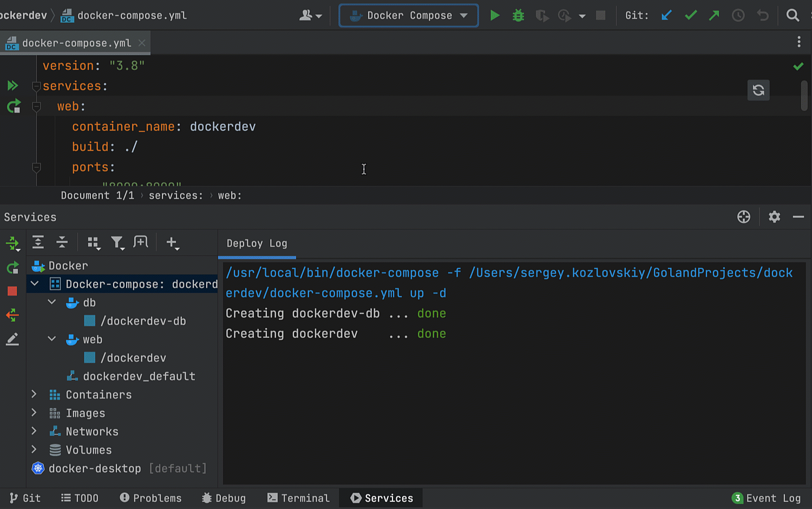Click Git Update Project blue arrow

[x=666, y=15]
